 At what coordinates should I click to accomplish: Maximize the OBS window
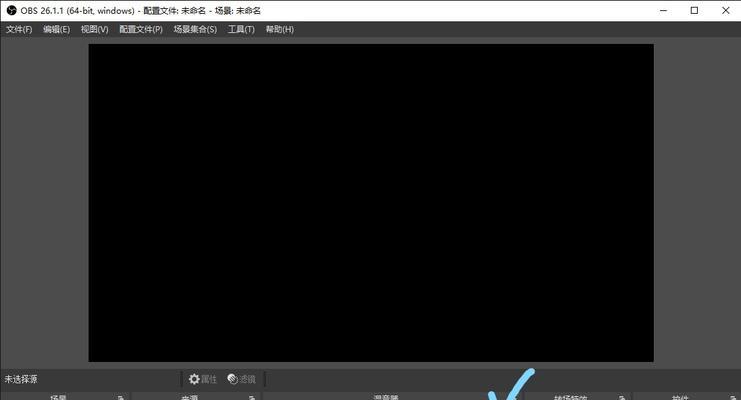click(x=694, y=10)
